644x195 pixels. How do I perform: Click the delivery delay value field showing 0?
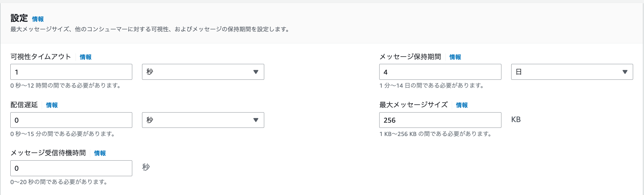pos(71,120)
